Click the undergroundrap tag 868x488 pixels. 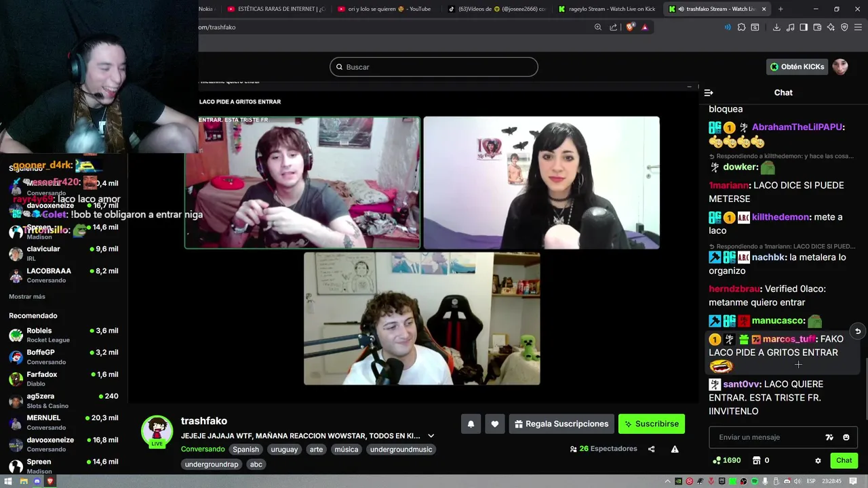coord(212,465)
